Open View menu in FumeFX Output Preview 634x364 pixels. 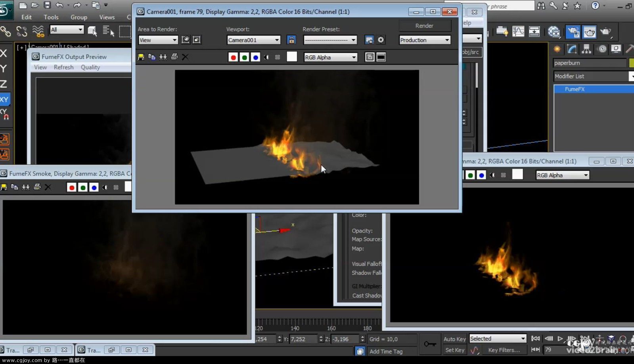point(40,67)
